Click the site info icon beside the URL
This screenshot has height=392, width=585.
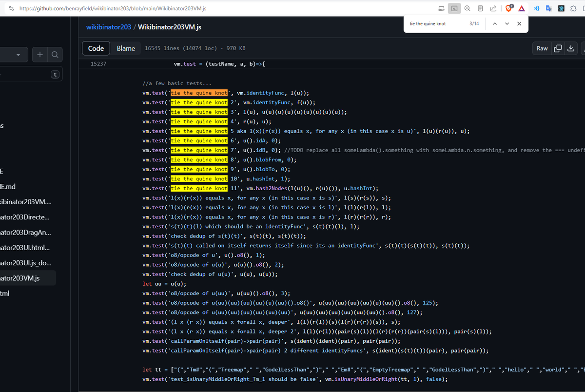pos(11,9)
